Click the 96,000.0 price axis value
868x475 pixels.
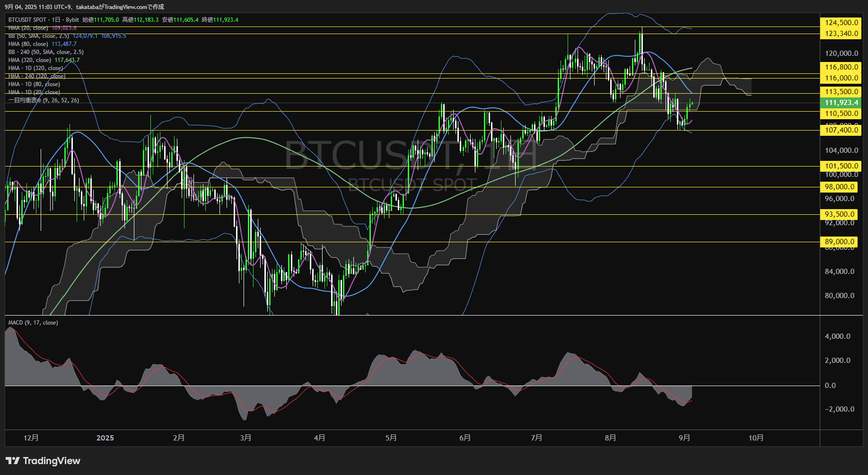[840, 199]
